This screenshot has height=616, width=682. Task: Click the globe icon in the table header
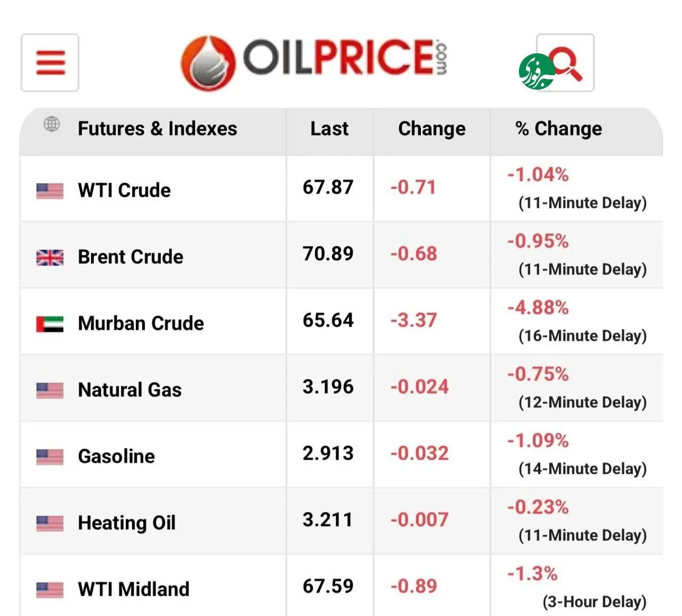click(52, 124)
